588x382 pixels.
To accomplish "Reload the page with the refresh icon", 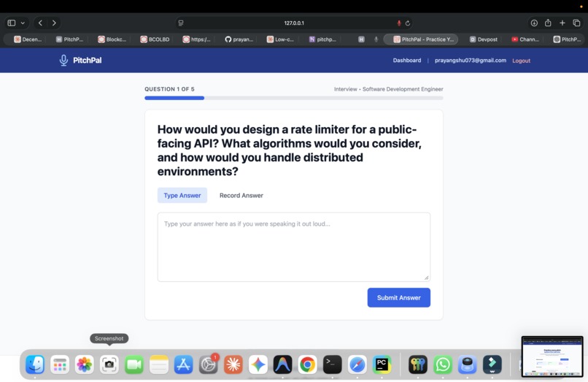I will tap(408, 23).
